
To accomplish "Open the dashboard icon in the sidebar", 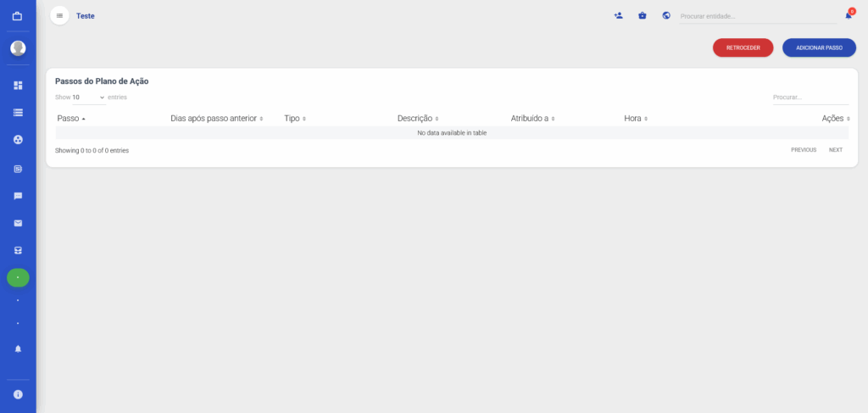I will pos(18,86).
